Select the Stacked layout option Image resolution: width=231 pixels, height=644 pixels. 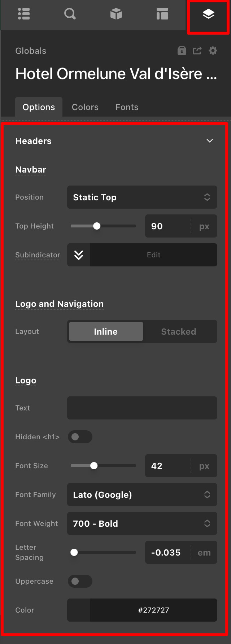[179, 331]
